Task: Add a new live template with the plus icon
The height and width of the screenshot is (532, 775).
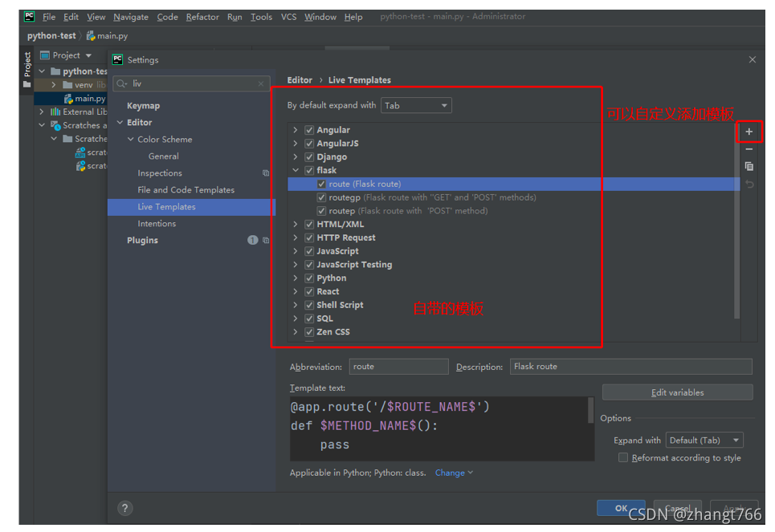Action: click(x=748, y=131)
